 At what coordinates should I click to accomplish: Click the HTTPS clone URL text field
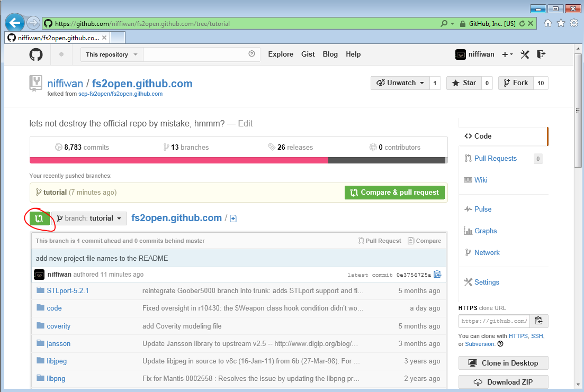click(493, 321)
